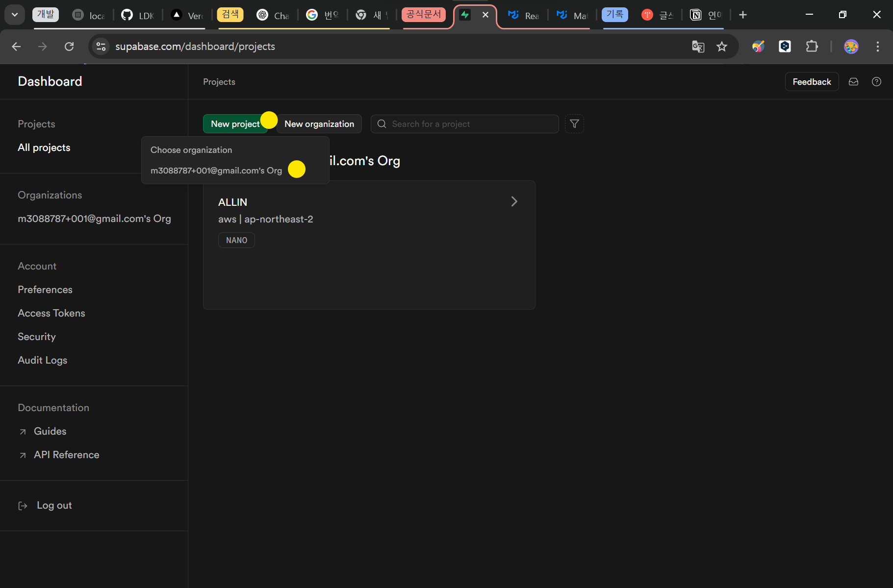This screenshot has width=893, height=588.
Task: Open the Extensions puzzle icon
Action: (x=812, y=47)
